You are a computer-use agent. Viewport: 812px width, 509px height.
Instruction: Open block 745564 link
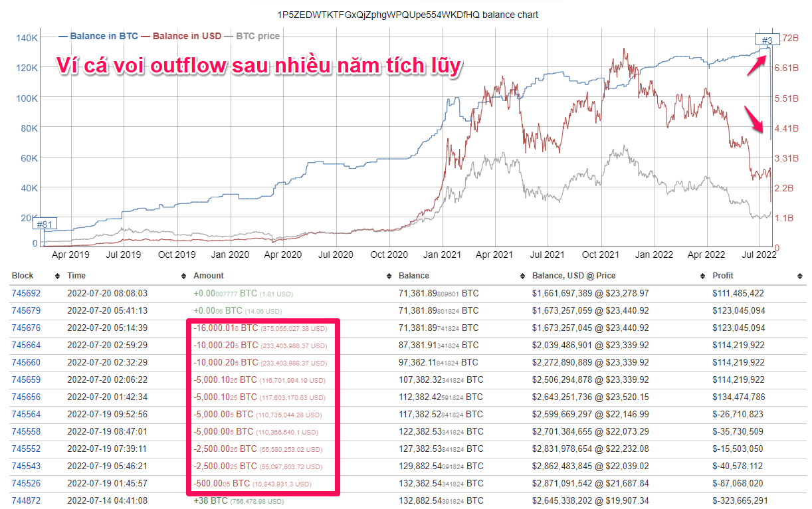point(26,414)
